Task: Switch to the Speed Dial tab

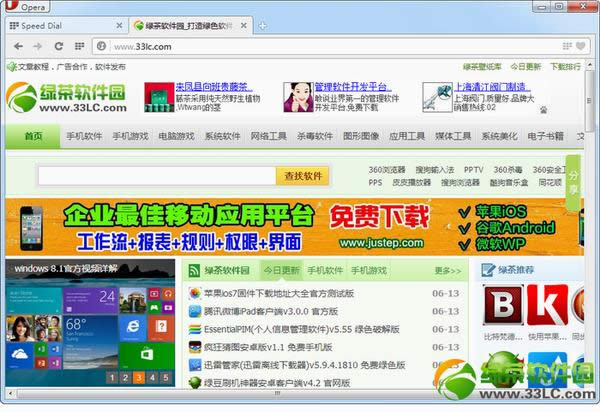Action: [x=65, y=26]
